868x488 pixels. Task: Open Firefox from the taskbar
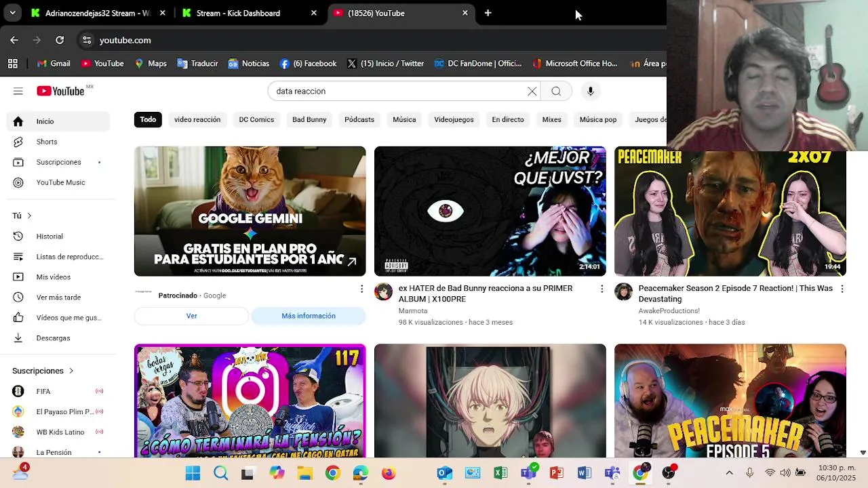tap(389, 473)
